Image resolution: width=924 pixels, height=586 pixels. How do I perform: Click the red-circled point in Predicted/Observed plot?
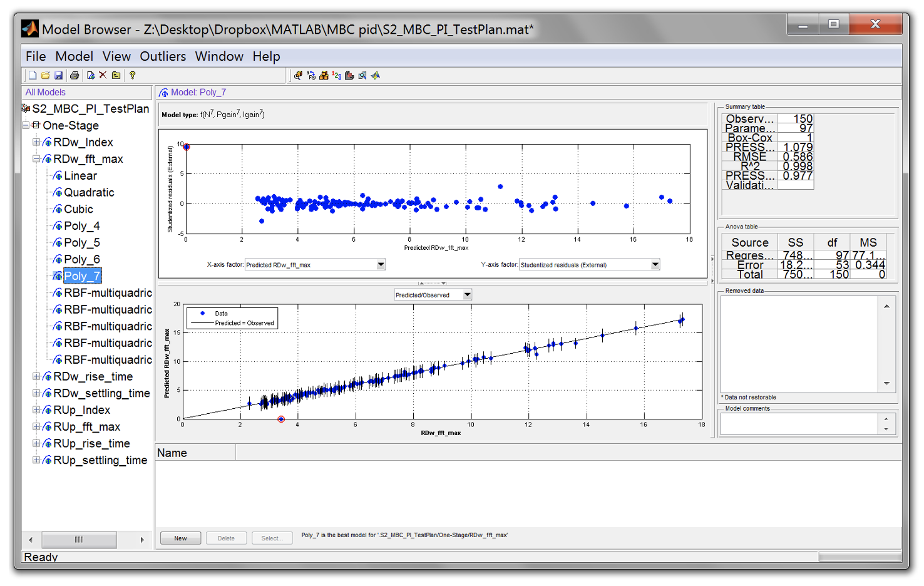pos(281,419)
